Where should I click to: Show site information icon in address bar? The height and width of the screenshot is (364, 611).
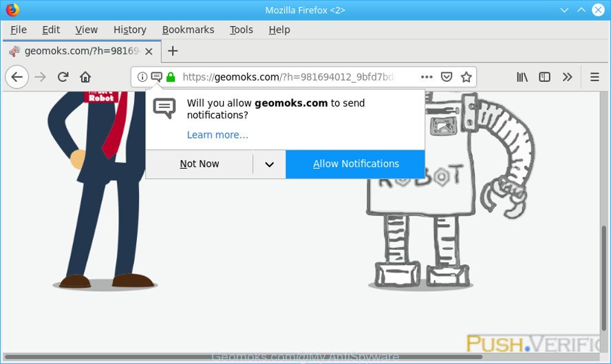(142, 77)
